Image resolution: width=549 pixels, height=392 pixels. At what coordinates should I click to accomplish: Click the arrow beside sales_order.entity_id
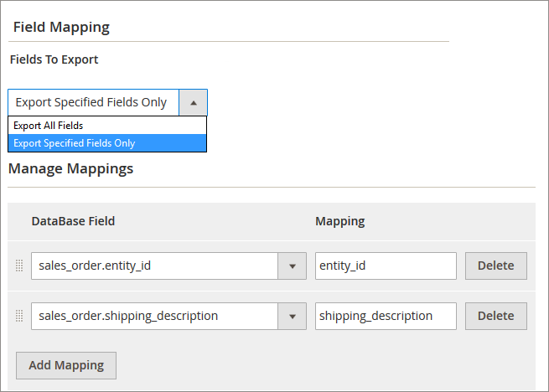(x=292, y=266)
